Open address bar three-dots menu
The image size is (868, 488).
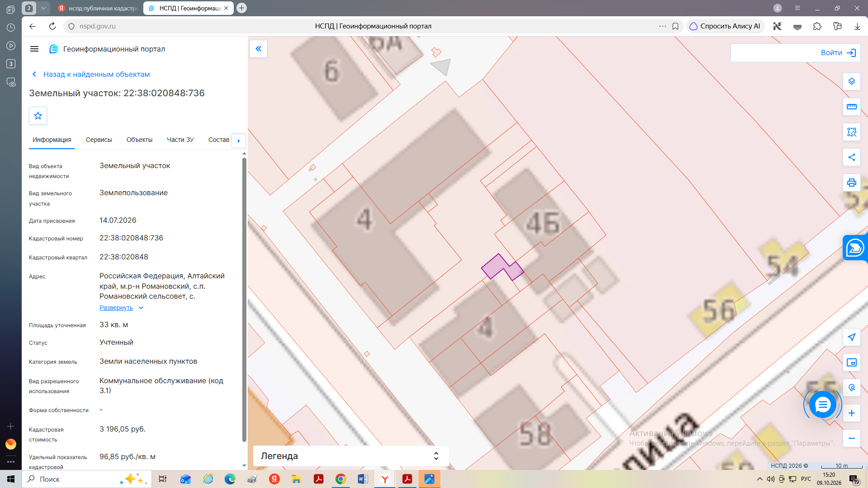tap(663, 26)
